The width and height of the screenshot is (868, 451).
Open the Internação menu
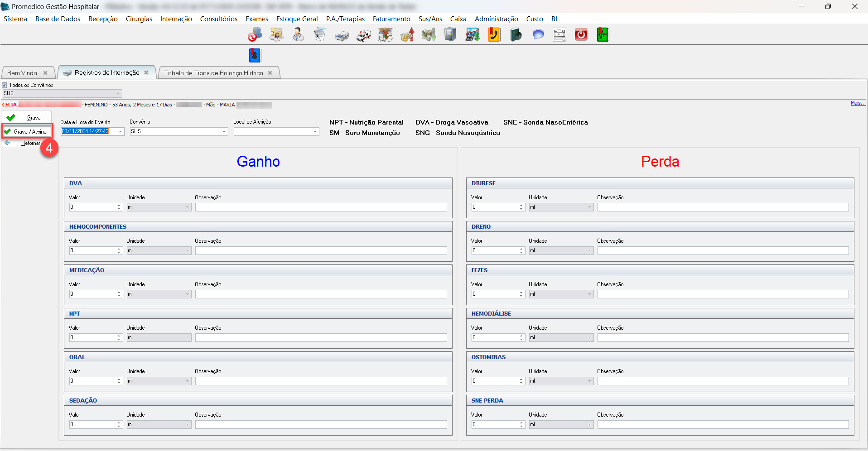pyautogui.click(x=176, y=19)
